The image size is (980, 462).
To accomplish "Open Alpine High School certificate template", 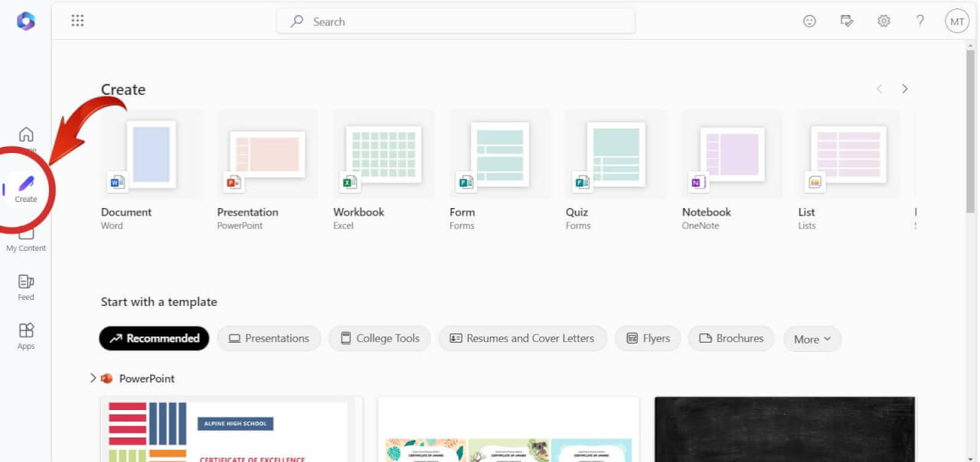I will pos(231,429).
